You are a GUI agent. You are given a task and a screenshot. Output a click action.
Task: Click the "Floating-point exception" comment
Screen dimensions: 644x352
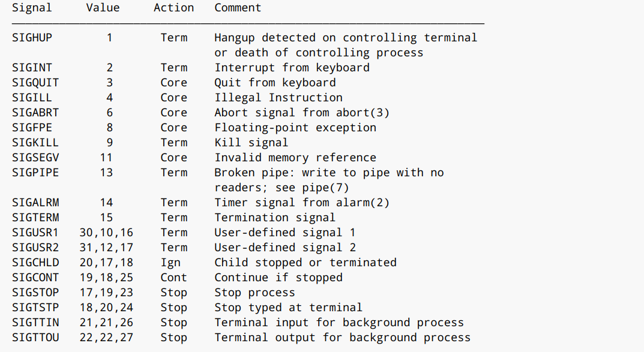(x=295, y=128)
